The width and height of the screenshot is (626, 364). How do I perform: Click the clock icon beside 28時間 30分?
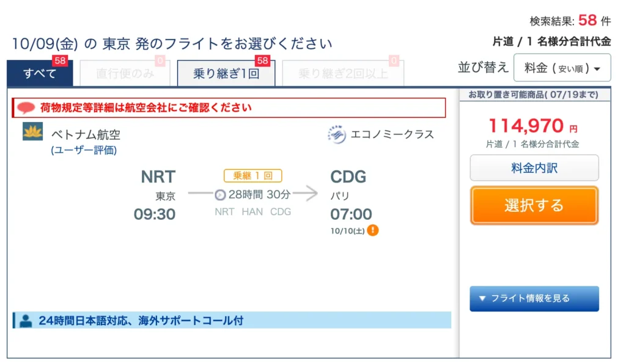(220, 195)
